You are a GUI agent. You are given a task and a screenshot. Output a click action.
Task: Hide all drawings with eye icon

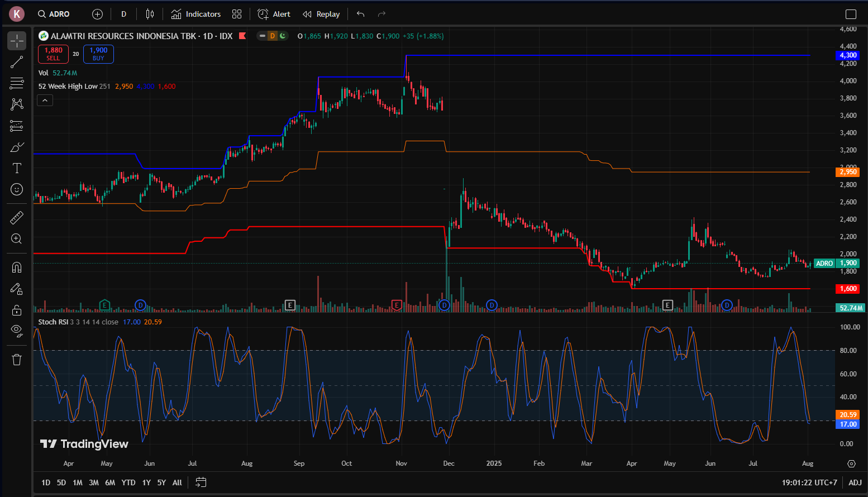tap(17, 331)
